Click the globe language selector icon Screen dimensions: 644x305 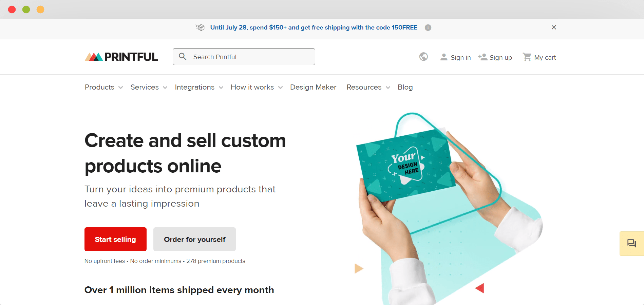(423, 57)
